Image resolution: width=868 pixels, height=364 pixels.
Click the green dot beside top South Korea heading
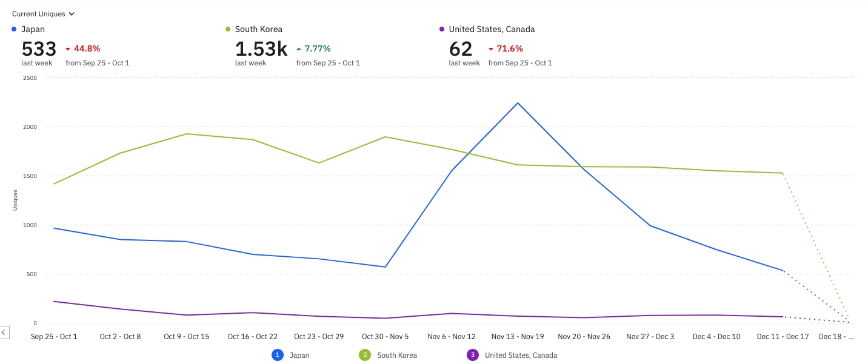[228, 29]
